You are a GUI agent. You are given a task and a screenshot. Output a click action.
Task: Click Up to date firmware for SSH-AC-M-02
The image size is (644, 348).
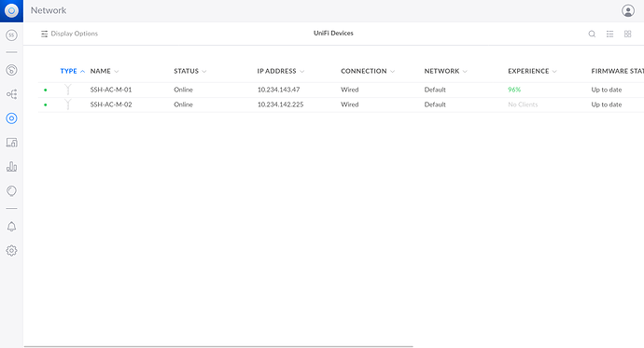[x=607, y=104]
